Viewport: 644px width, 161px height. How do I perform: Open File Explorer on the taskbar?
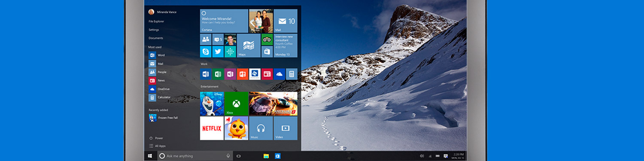pos(266,156)
